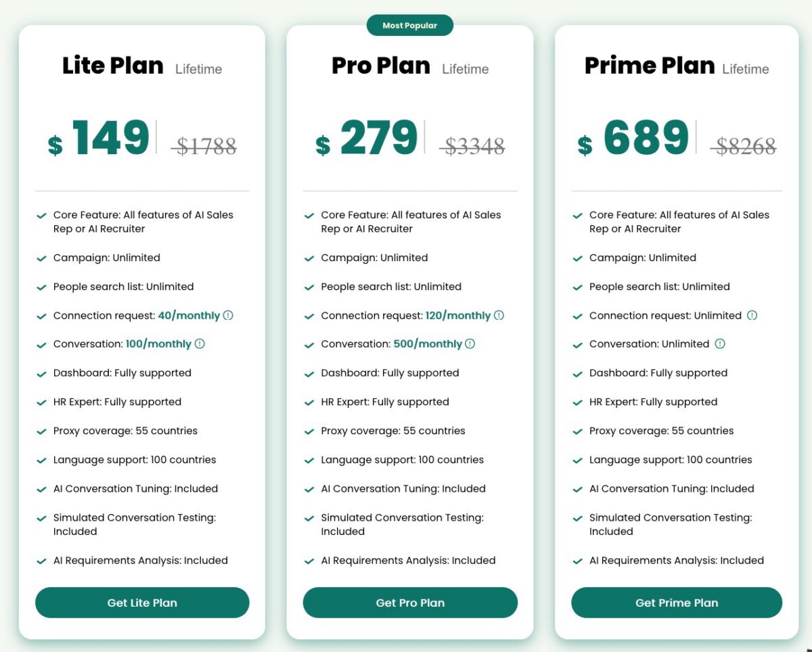Click the 100/monthly text in Lite plan
812x652 pixels.
tap(158, 344)
